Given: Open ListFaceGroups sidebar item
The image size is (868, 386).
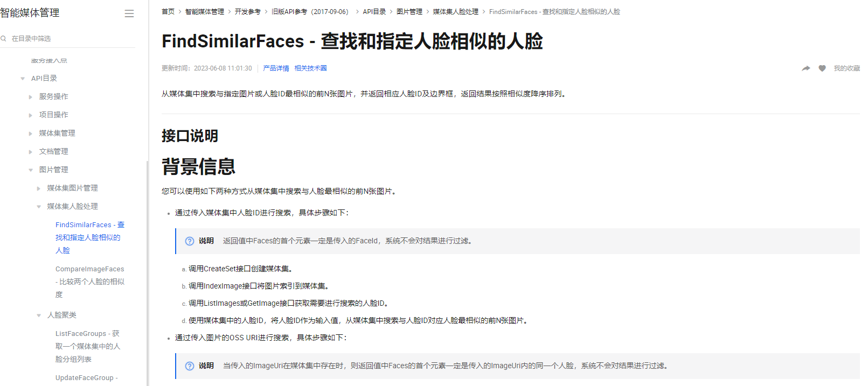Looking at the screenshot, I should tap(88, 347).
